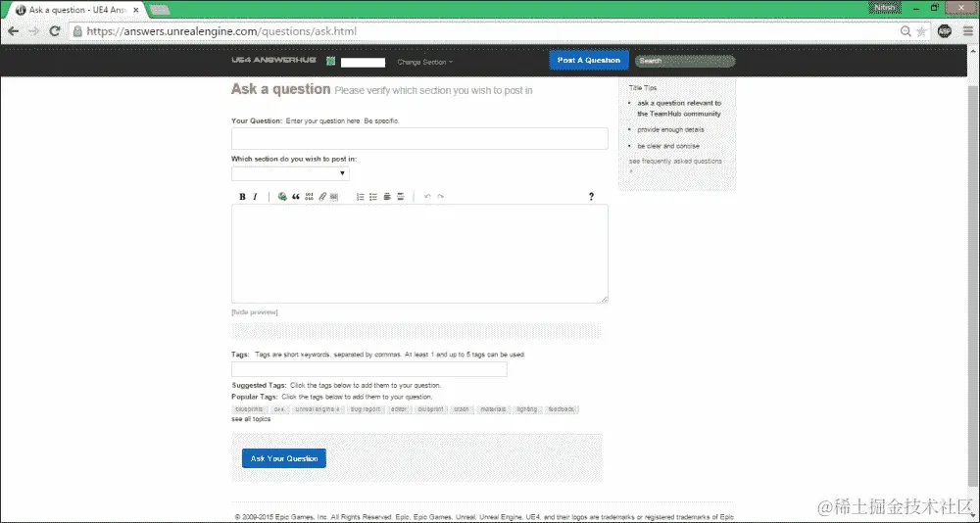The width and height of the screenshot is (980, 523).
Task: Add the unreal engine 4 tag
Action: click(x=318, y=409)
